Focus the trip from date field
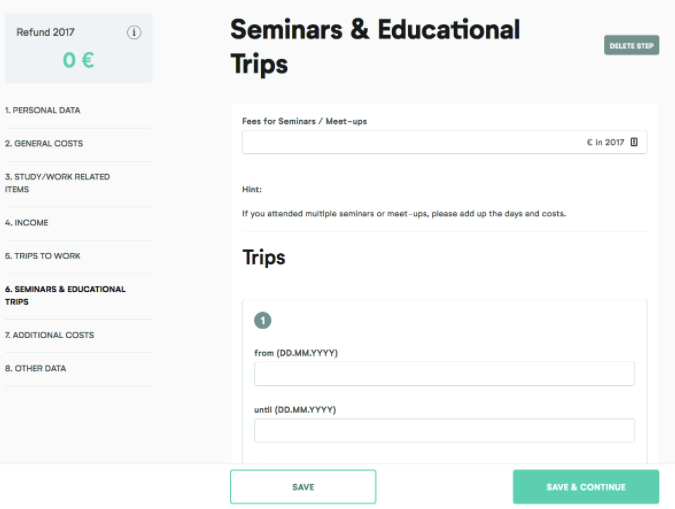 (x=444, y=374)
